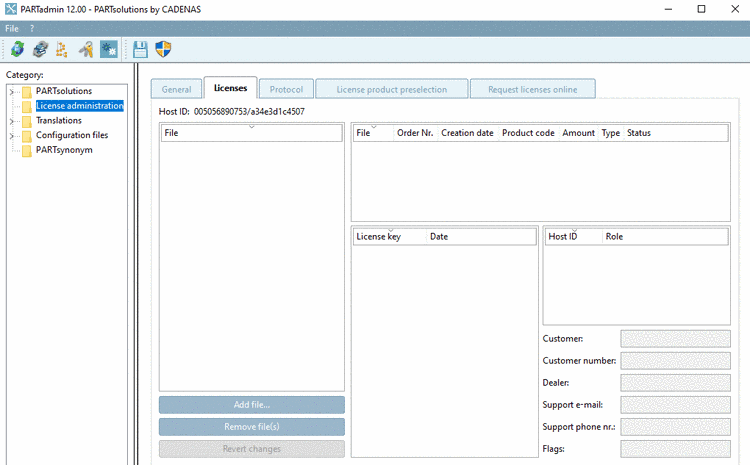Expand the PARTsolutions tree node
This screenshot has height=465, width=750.
[x=11, y=91]
